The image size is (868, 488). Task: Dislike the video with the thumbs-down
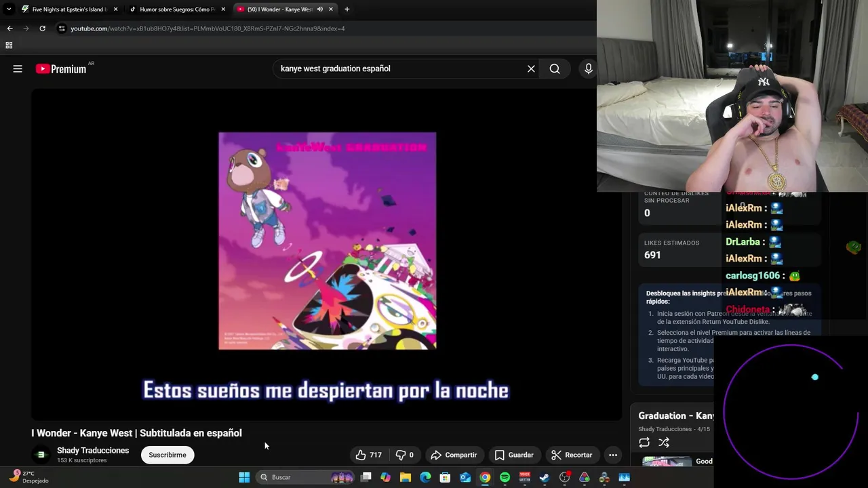pos(405,455)
